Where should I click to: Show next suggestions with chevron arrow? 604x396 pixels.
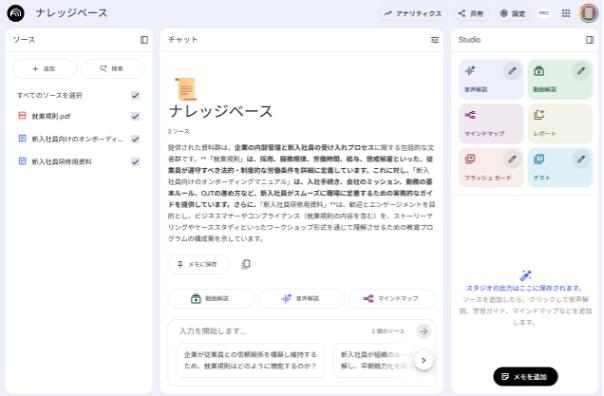(x=424, y=361)
